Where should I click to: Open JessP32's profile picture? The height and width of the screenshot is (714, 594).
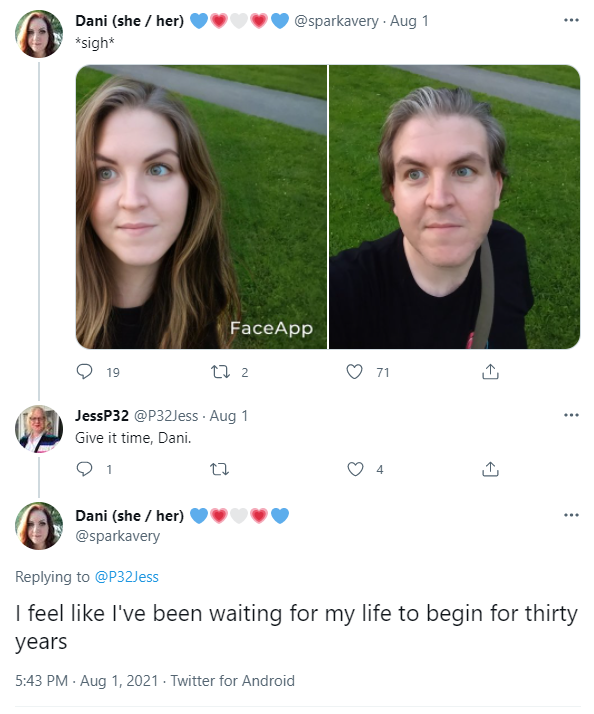pyautogui.click(x=39, y=429)
